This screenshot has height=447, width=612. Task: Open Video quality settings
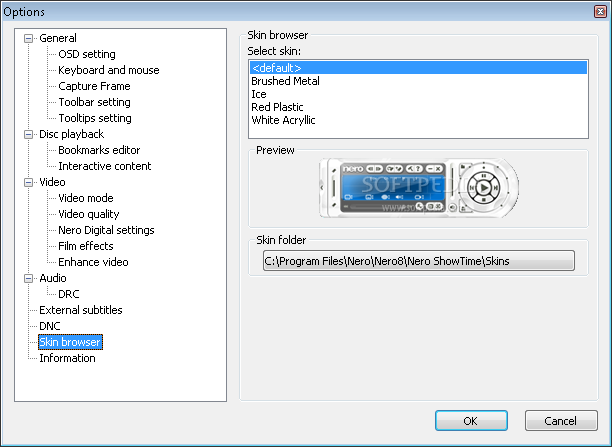tap(89, 214)
